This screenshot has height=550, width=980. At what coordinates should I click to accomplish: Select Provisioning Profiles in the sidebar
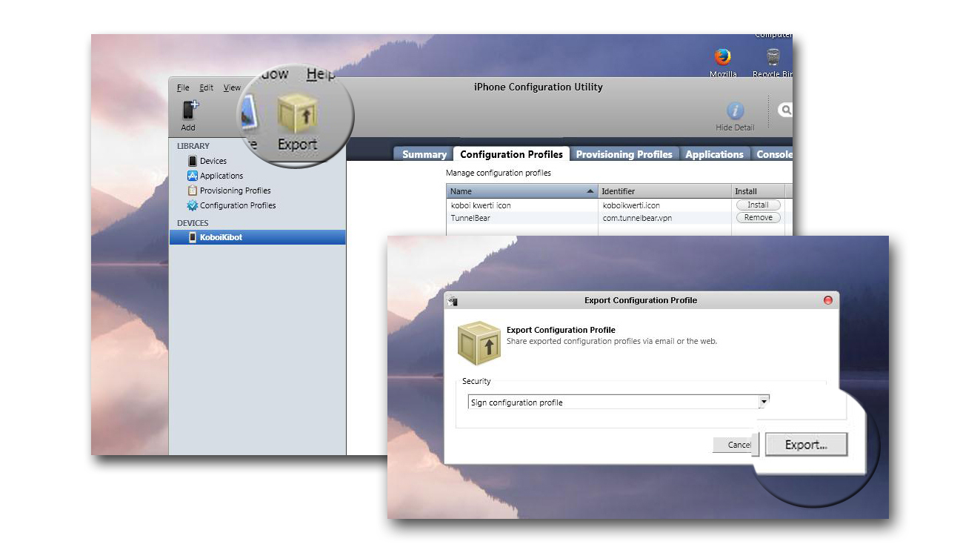235,190
